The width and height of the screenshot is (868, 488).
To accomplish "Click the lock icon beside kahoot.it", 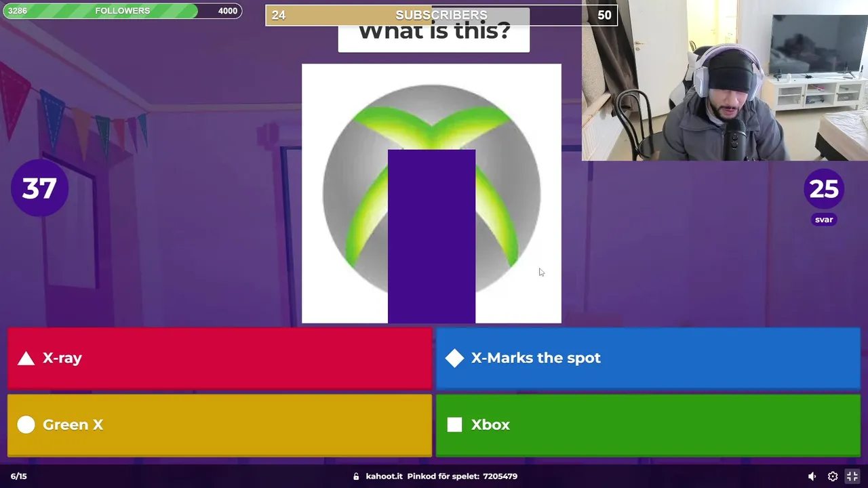I will pyautogui.click(x=356, y=476).
